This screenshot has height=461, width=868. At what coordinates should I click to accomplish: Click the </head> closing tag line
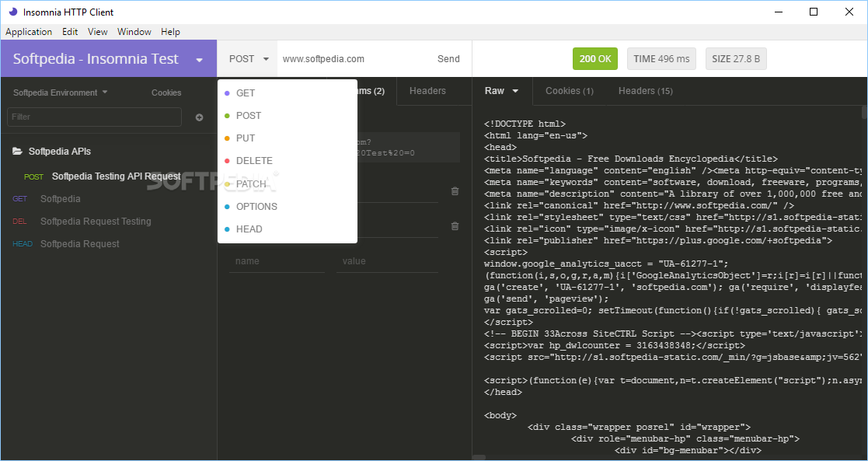coord(503,392)
